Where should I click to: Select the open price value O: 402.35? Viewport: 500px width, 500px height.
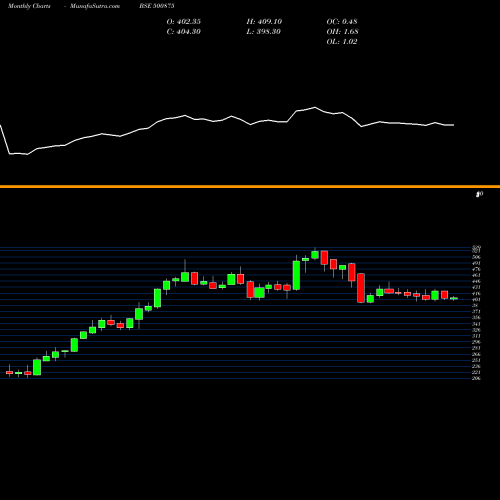point(184,22)
